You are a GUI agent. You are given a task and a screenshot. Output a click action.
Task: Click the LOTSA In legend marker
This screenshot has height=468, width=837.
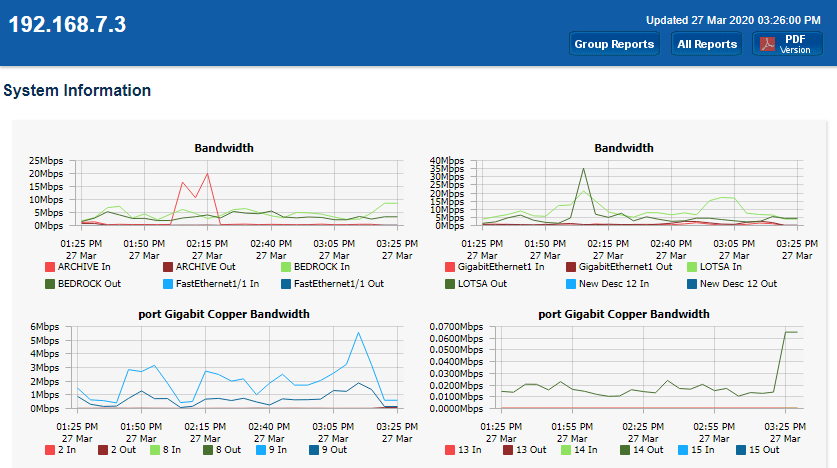pos(692,267)
